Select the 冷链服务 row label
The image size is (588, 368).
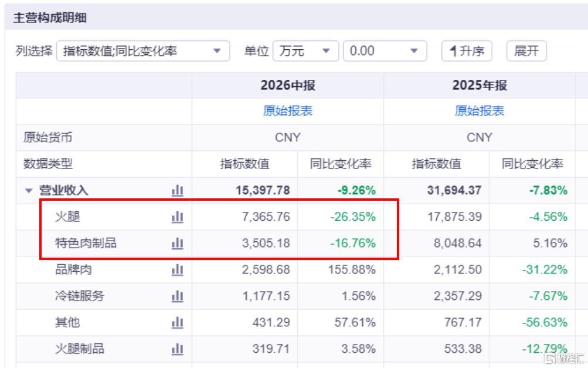pos(80,296)
